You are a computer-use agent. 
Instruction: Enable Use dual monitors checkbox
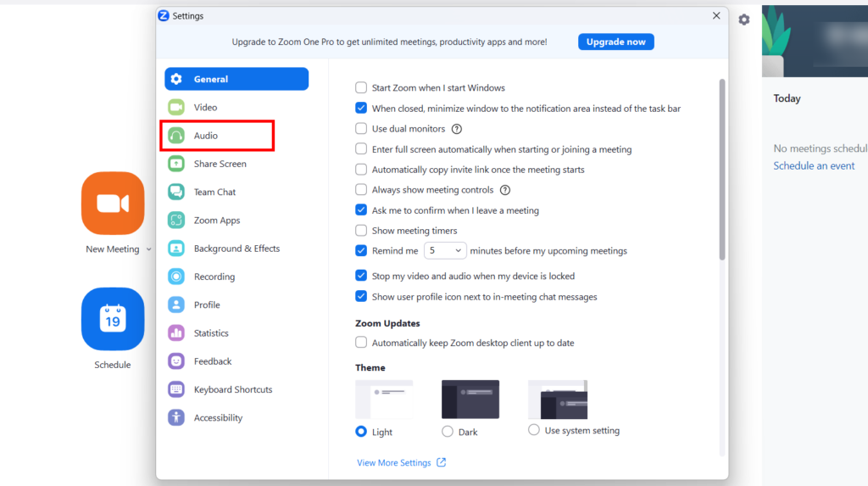361,129
